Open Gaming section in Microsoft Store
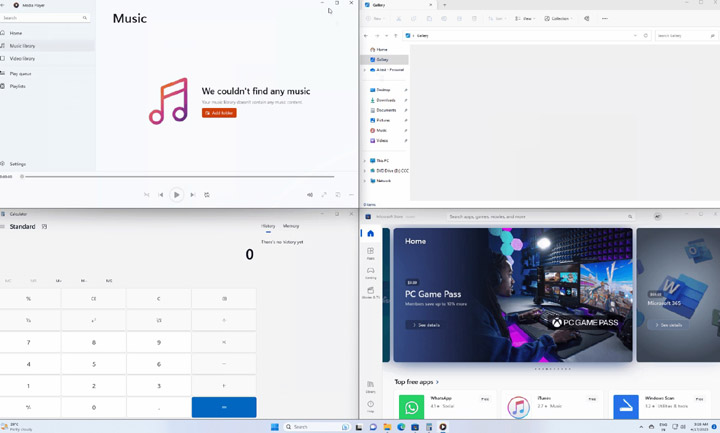This screenshot has height=433, width=720. coord(370,273)
